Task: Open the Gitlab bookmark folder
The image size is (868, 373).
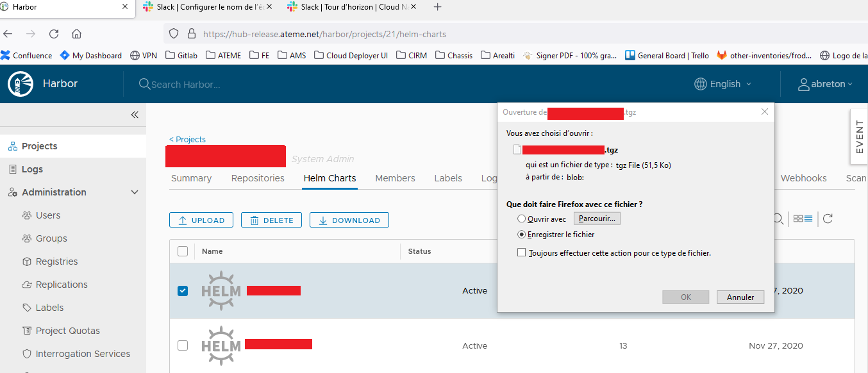Action: point(181,56)
